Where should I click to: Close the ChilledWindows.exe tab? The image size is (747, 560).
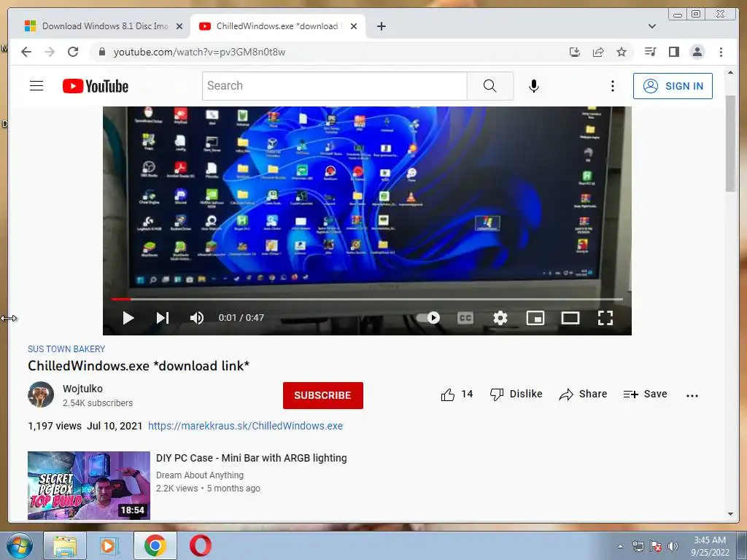[x=354, y=27]
